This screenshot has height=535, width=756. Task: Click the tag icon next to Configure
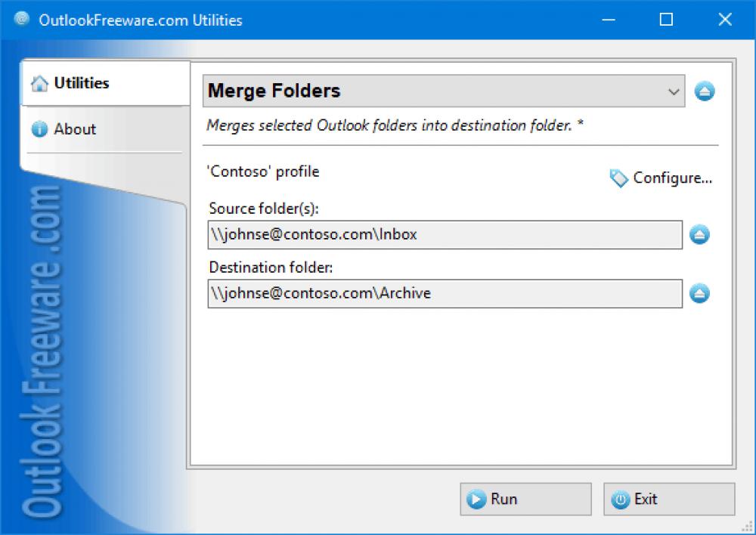[618, 178]
